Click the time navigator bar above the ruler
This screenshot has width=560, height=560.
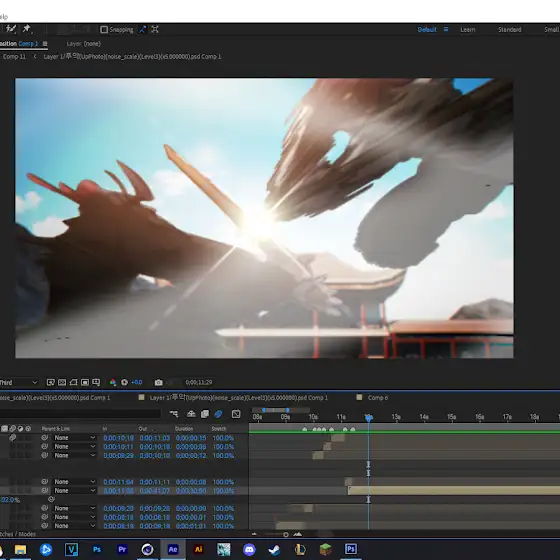tap(276, 410)
